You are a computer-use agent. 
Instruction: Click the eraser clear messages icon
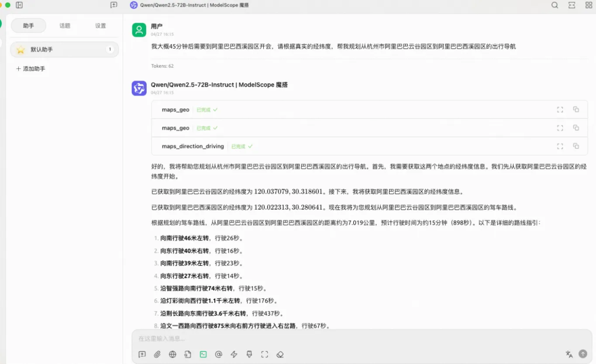pyautogui.click(x=280, y=354)
